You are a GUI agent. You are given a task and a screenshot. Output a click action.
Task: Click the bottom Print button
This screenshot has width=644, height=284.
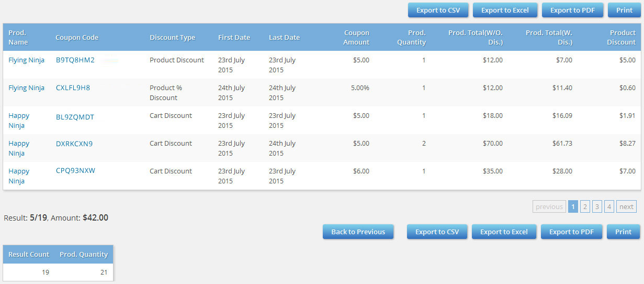click(623, 232)
